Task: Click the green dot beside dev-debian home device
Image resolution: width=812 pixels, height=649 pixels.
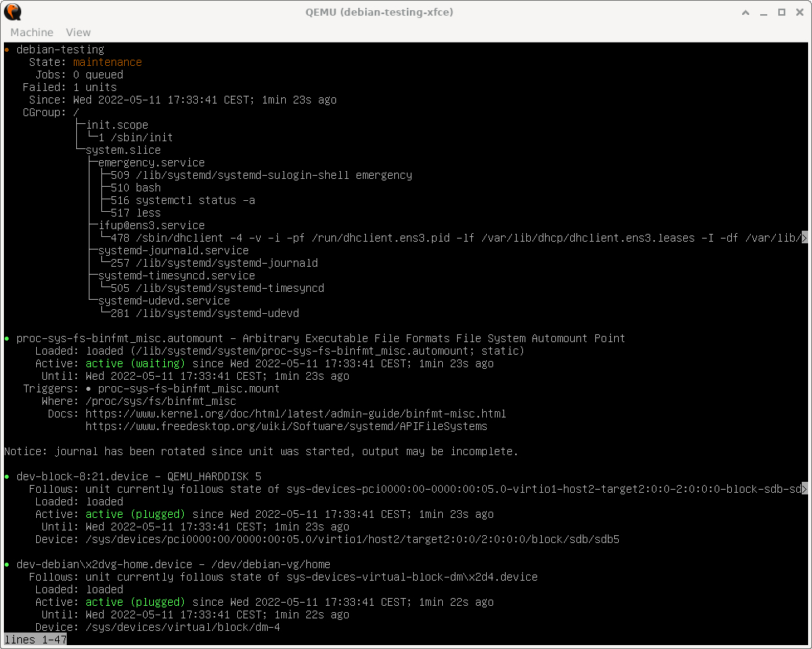Action: coord(7,564)
